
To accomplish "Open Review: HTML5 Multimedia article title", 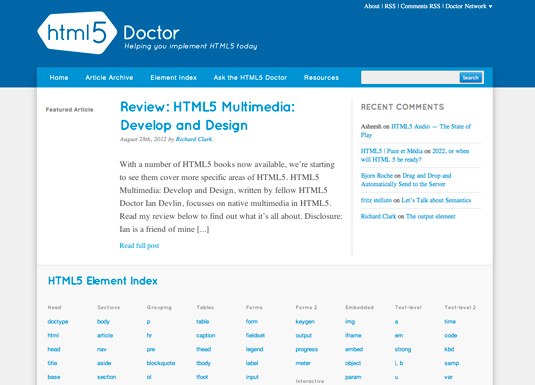I will 207,116.
